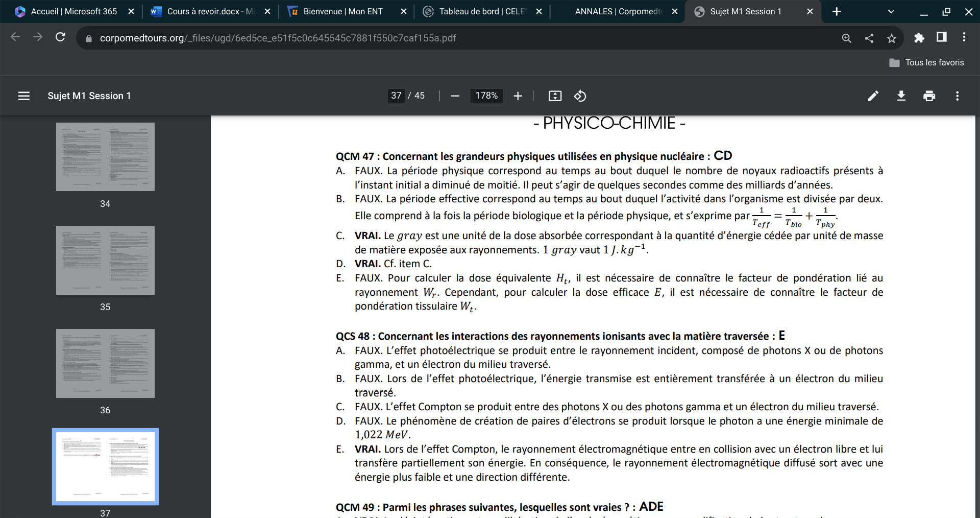Screen dimensions: 980x518
Task: Toggle the browser side panel
Action: [942, 37]
